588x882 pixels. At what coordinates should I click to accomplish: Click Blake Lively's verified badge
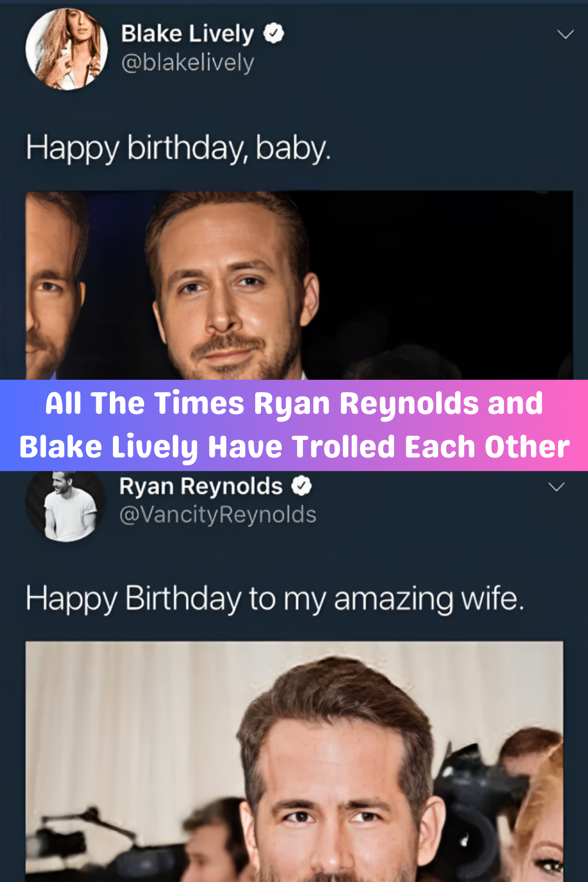coord(273,34)
